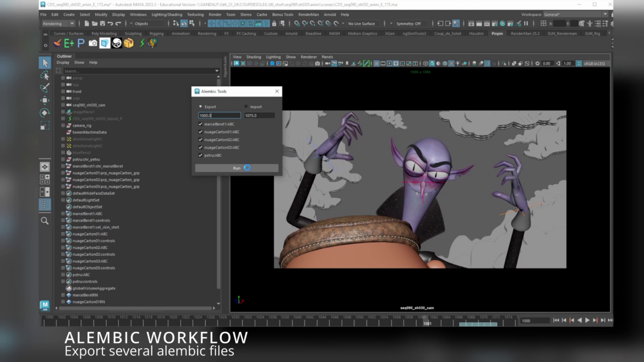Open the Workspace General dropdown

575,14
